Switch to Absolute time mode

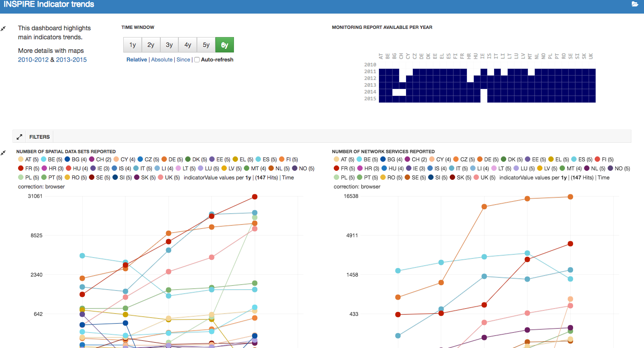click(162, 60)
